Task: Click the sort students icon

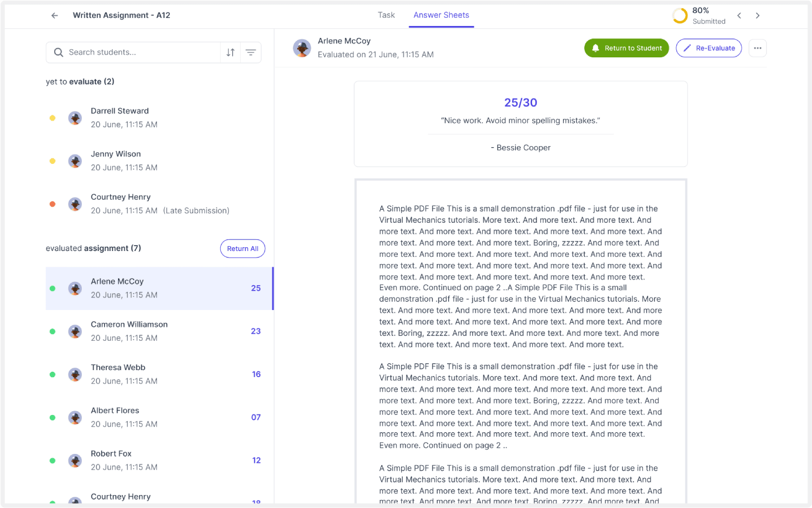Action: pos(231,52)
